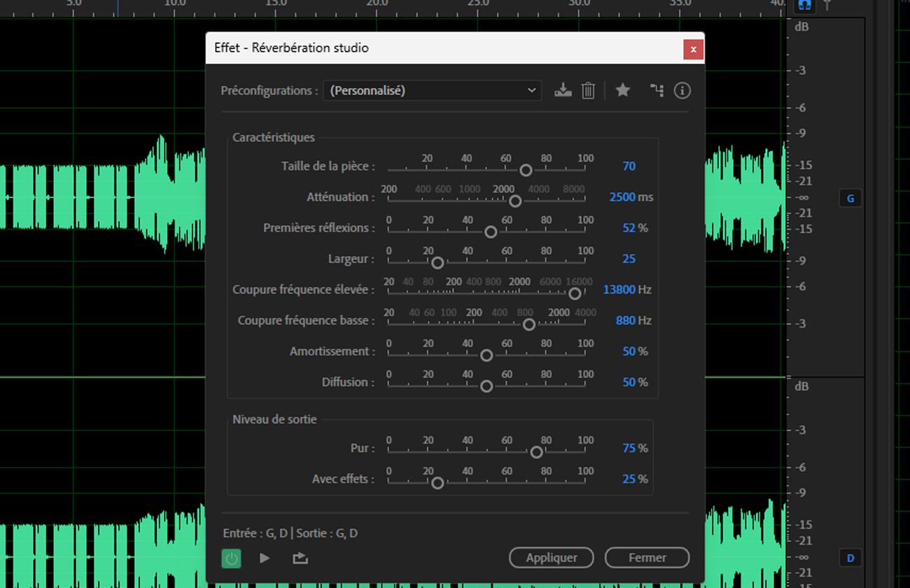Click the Largeur slider handle
The height and width of the screenshot is (588, 910).
click(437, 262)
